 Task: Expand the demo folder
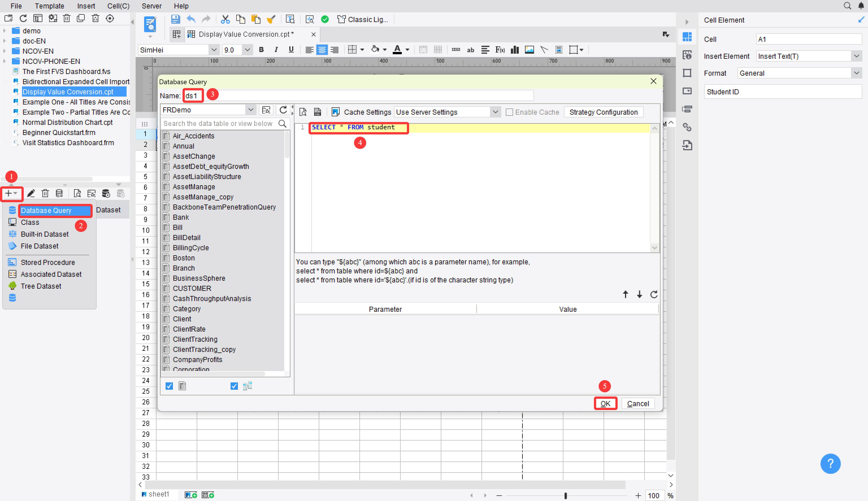(5, 31)
